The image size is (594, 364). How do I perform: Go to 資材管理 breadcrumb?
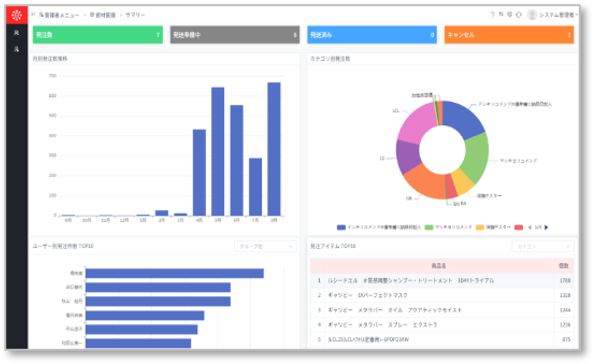click(x=103, y=15)
